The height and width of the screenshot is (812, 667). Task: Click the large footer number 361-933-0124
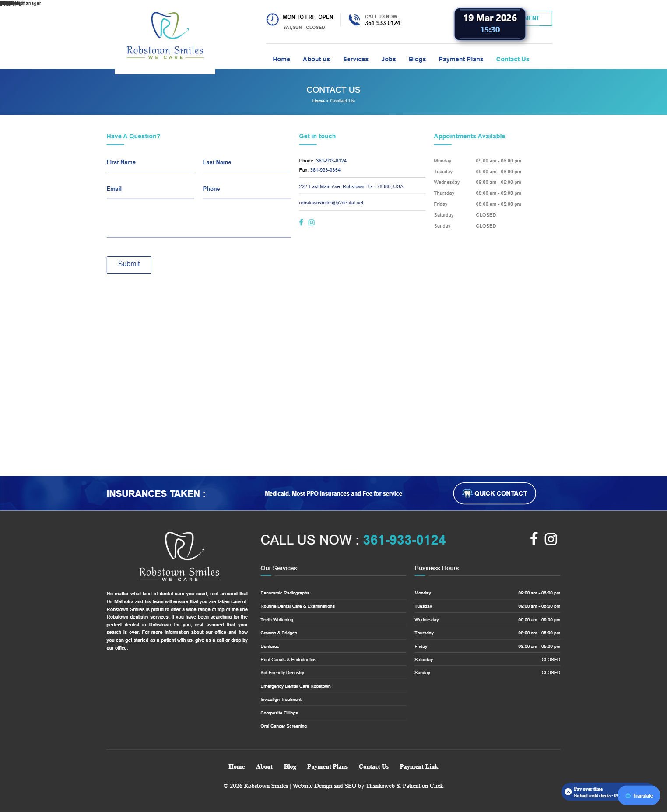pos(404,540)
